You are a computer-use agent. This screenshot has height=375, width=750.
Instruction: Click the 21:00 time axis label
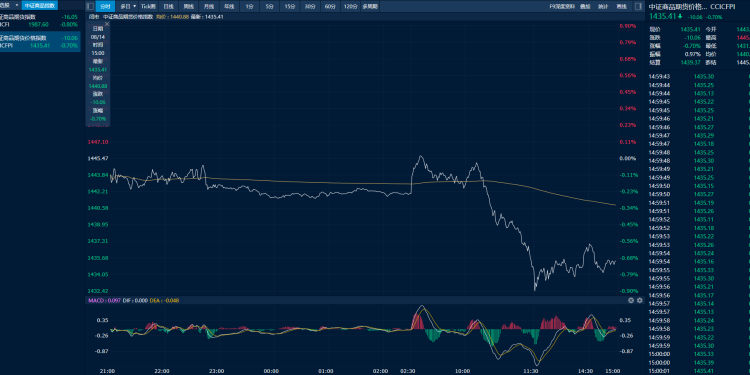pos(108,371)
